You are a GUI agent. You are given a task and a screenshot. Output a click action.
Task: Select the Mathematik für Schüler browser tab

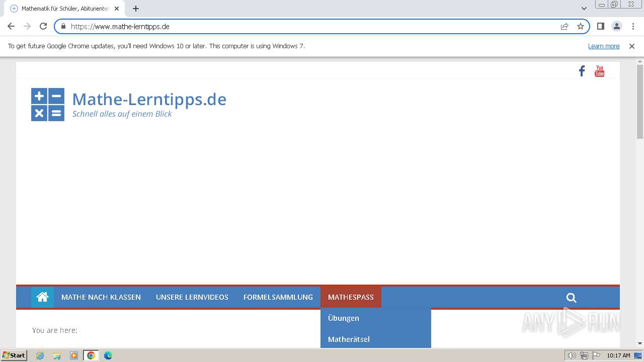(65, 9)
